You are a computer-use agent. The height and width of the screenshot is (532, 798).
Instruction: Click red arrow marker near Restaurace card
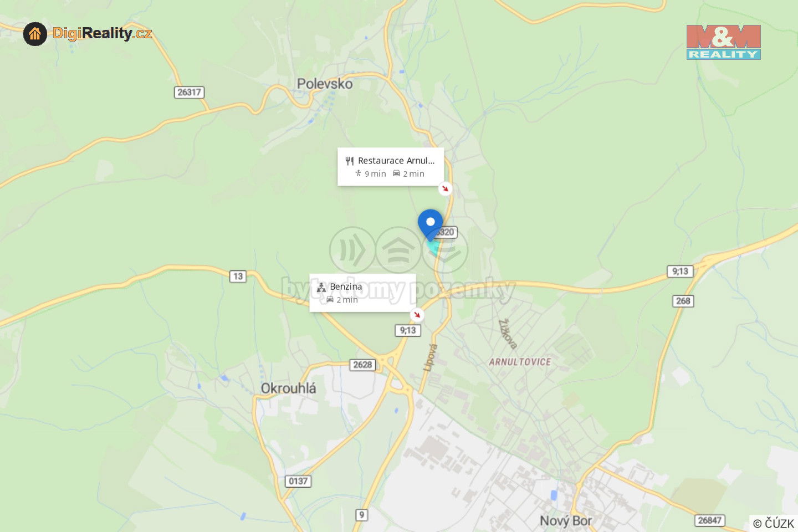tap(445, 189)
